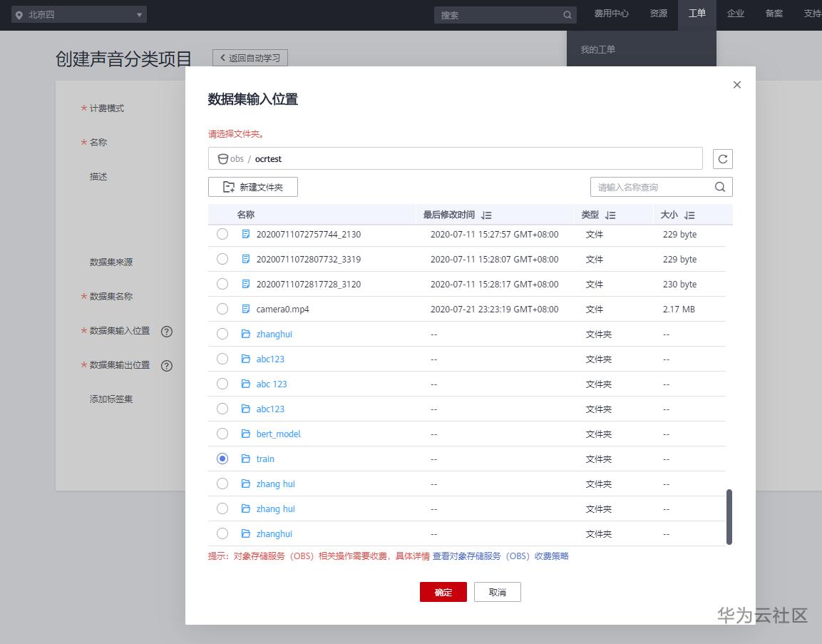The height and width of the screenshot is (644, 822).
Task: Click the 2.17 MB size cell
Action: click(x=679, y=309)
